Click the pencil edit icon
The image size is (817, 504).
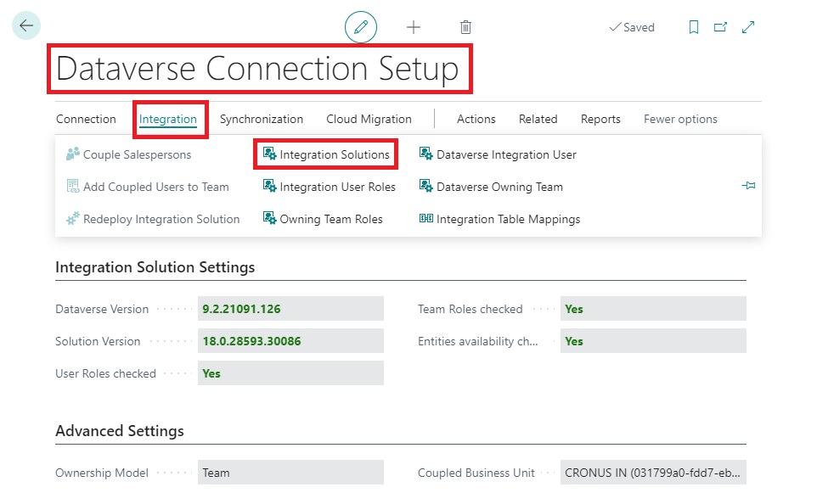(361, 27)
